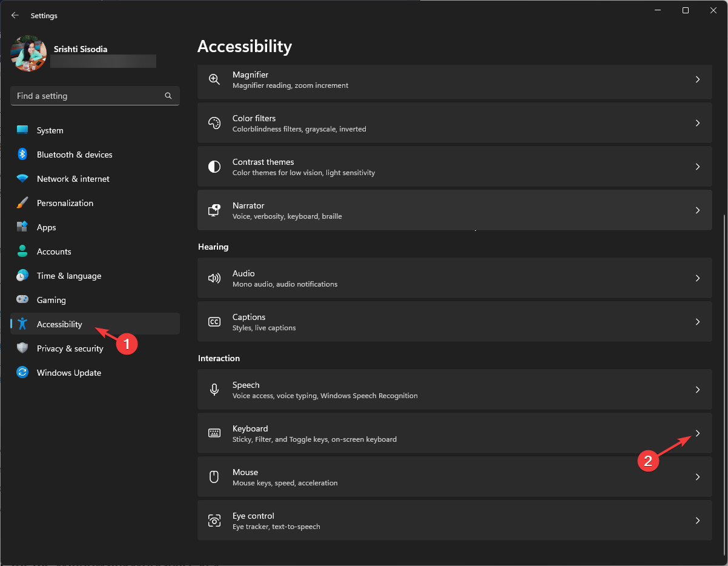The width and height of the screenshot is (728, 566).
Task: Open Privacy & security section
Action: [x=70, y=348]
